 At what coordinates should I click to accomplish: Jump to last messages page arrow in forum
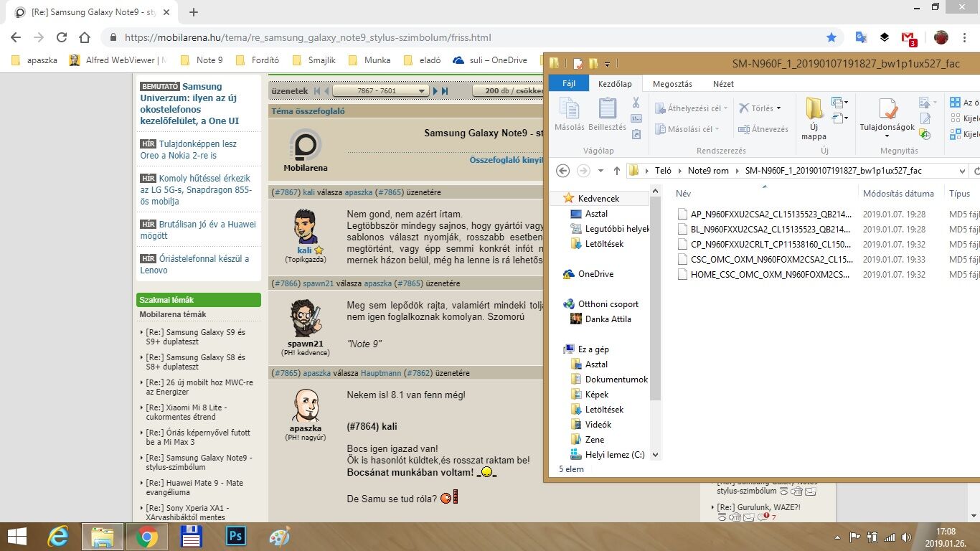pyautogui.click(x=445, y=91)
